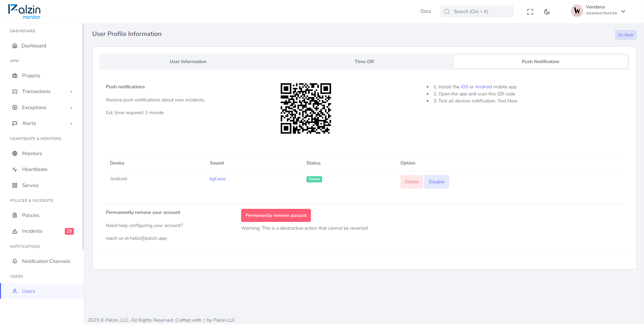Click the Test Now link
This screenshot has height=324, width=644.
507,101
